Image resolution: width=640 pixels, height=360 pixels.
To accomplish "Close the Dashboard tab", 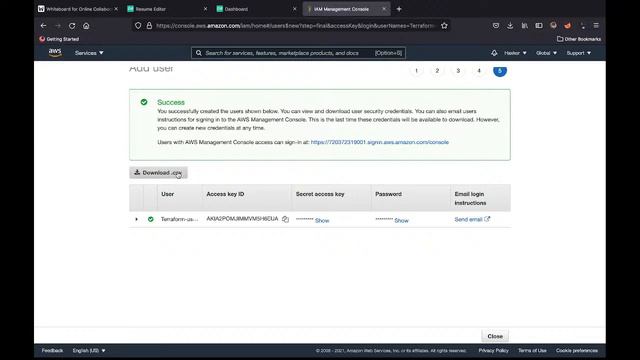I will [x=295, y=9].
